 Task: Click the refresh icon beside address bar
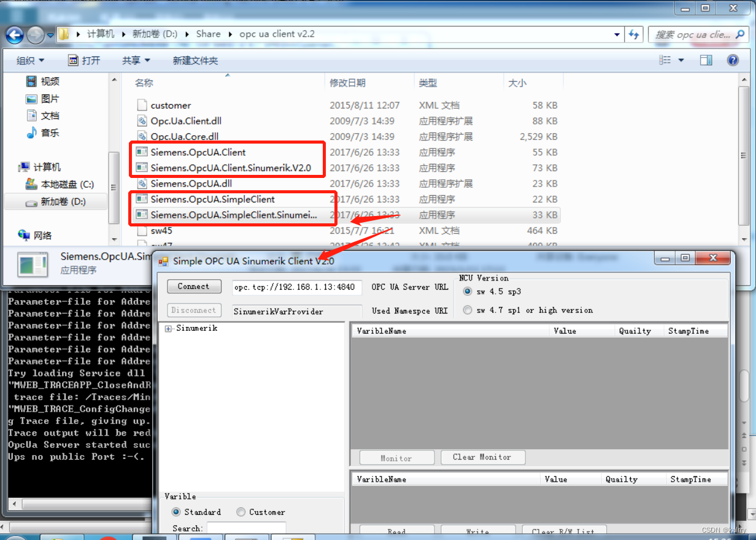click(x=634, y=34)
